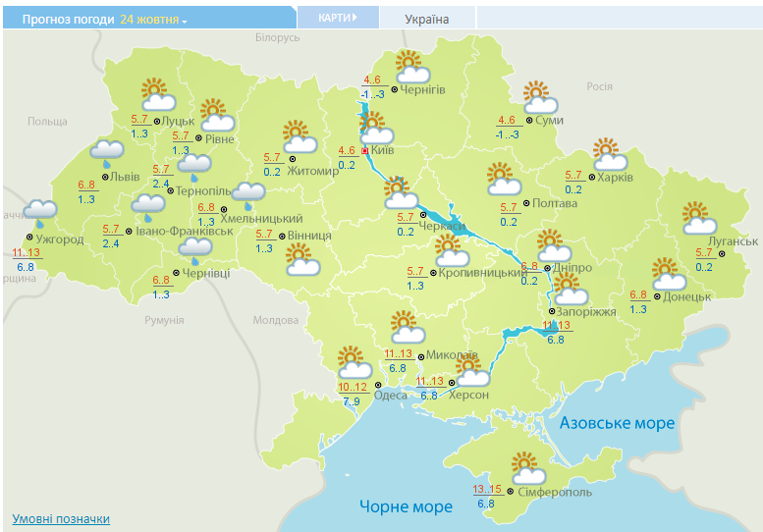Click the weather icon above Суми
The image size is (763, 532).
(x=539, y=98)
